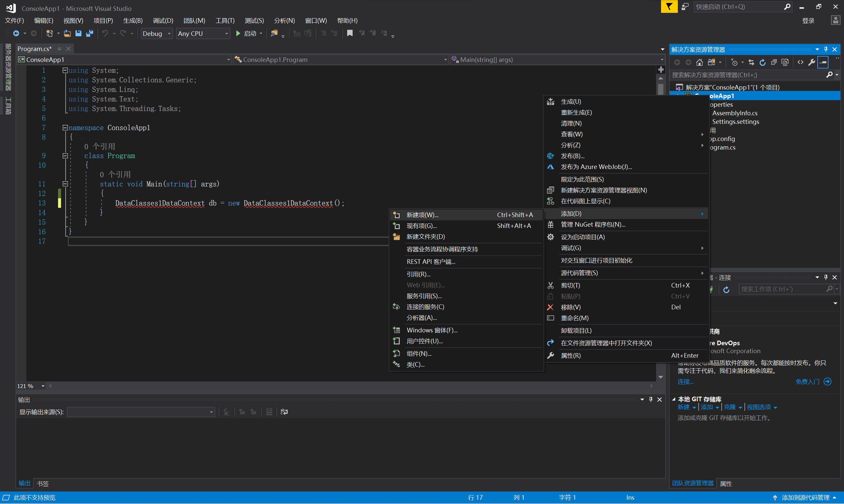Refresh the Solution Explorer tree
This screenshot has width=844, height=504.
pos(763,63)
